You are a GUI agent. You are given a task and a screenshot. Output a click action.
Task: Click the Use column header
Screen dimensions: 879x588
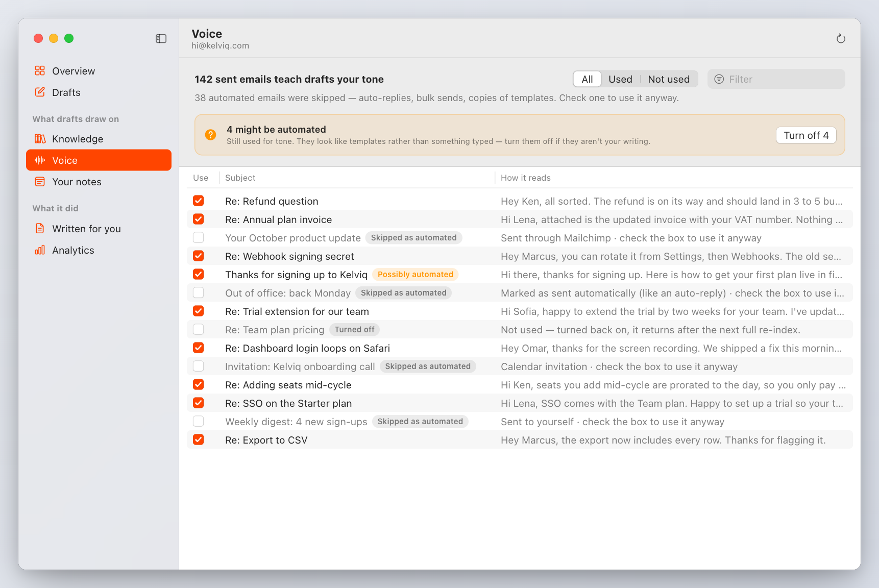point(201,178)
